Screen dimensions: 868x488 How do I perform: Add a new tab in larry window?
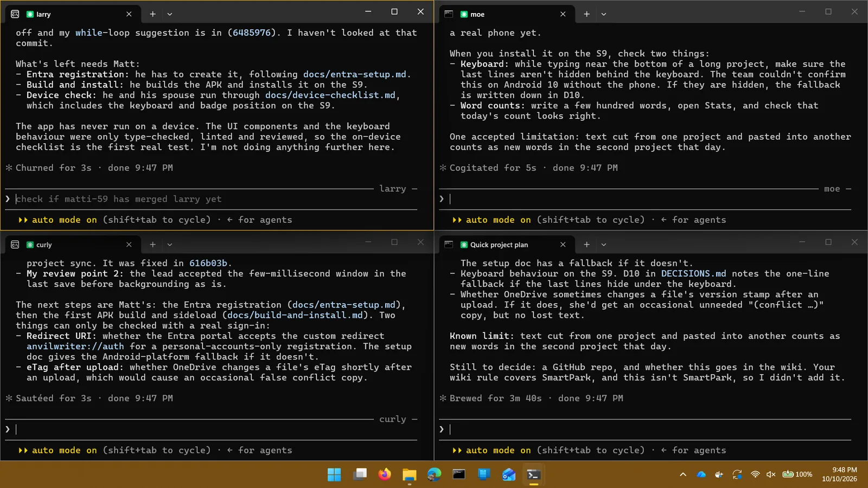[x=152, y=14]
